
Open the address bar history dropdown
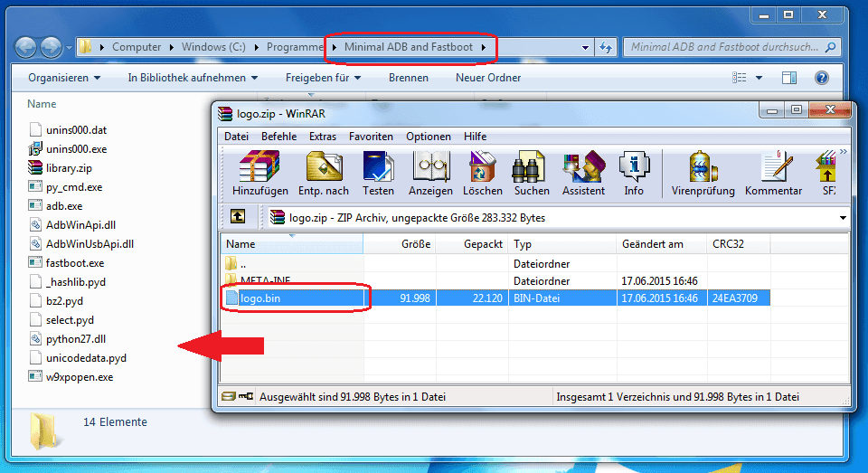[585, 48]
